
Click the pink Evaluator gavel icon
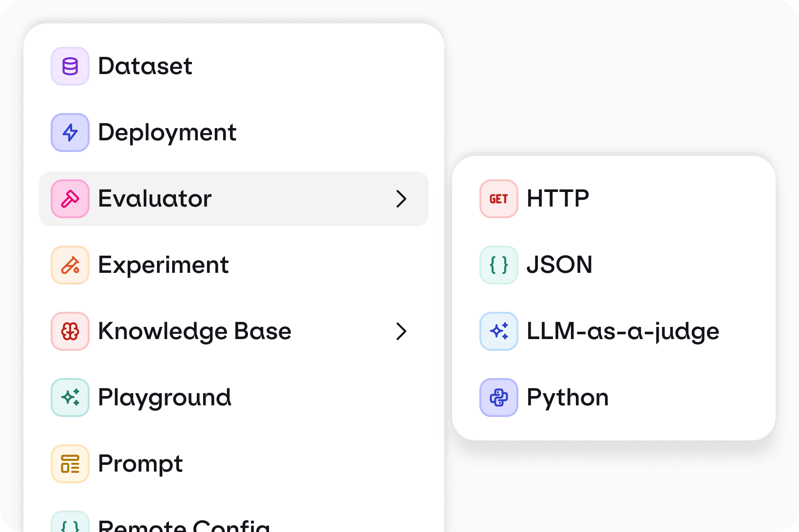click(x=70, y=199)
